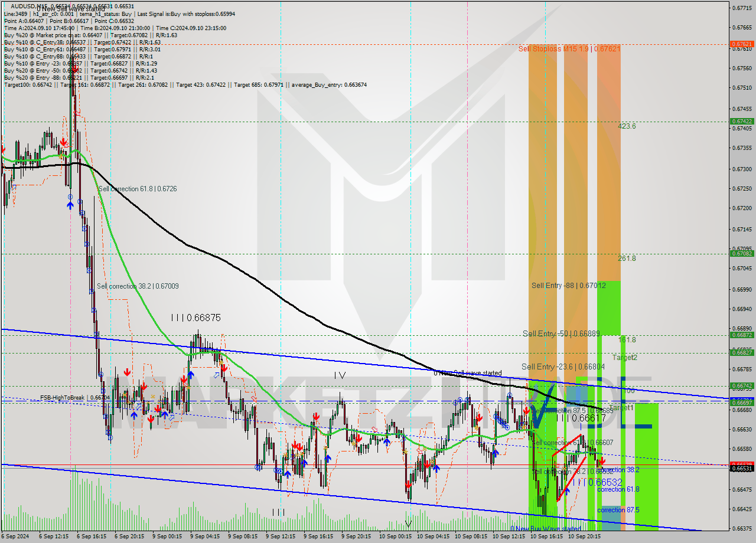Select the 'Sell Entry -23.6 | 0.66804' label
This screenshot has height=543, width=756.
click(563, 367)
